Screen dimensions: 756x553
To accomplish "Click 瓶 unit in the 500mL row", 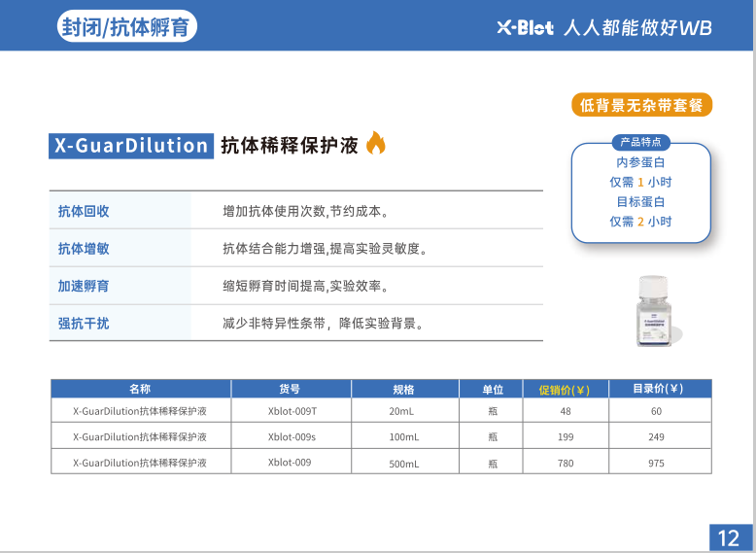I will tap(493, 464).
